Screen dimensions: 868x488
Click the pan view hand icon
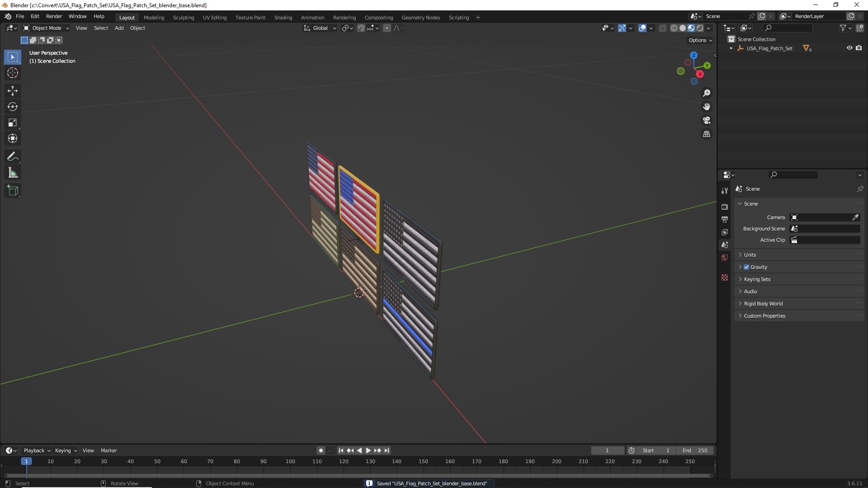point(707,107)
